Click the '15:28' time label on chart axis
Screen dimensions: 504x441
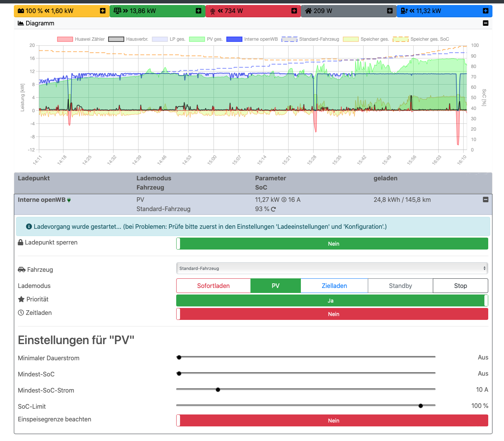point(312,160)
